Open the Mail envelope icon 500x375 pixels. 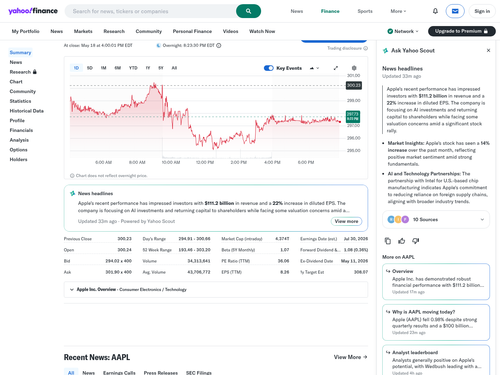click(455, 11)
